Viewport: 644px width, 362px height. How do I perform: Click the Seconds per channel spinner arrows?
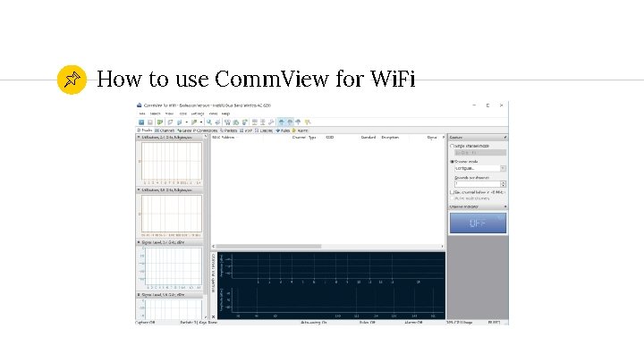pyautogui.click(x=503, y=184)
